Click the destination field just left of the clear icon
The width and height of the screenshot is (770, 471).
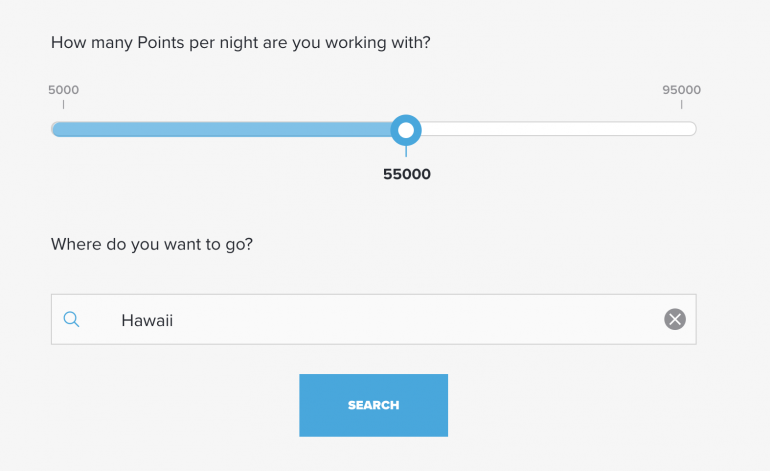pyautogui.click(x=640, y=320)
